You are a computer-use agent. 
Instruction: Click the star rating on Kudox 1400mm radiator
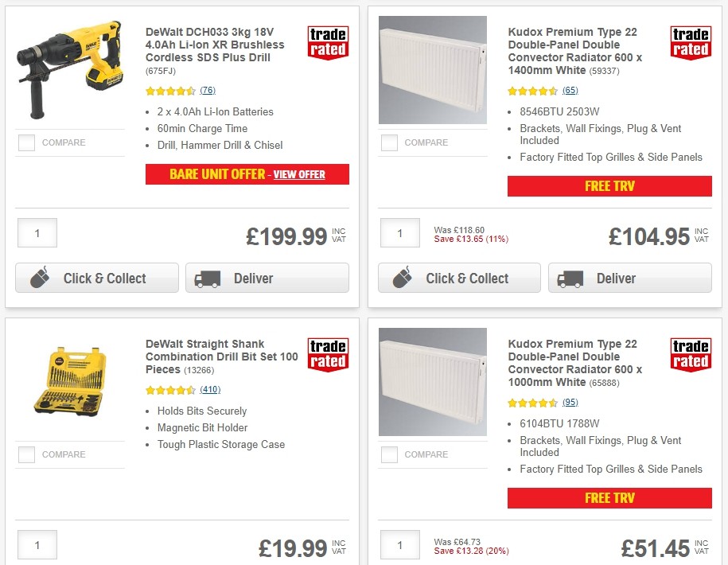530,90
